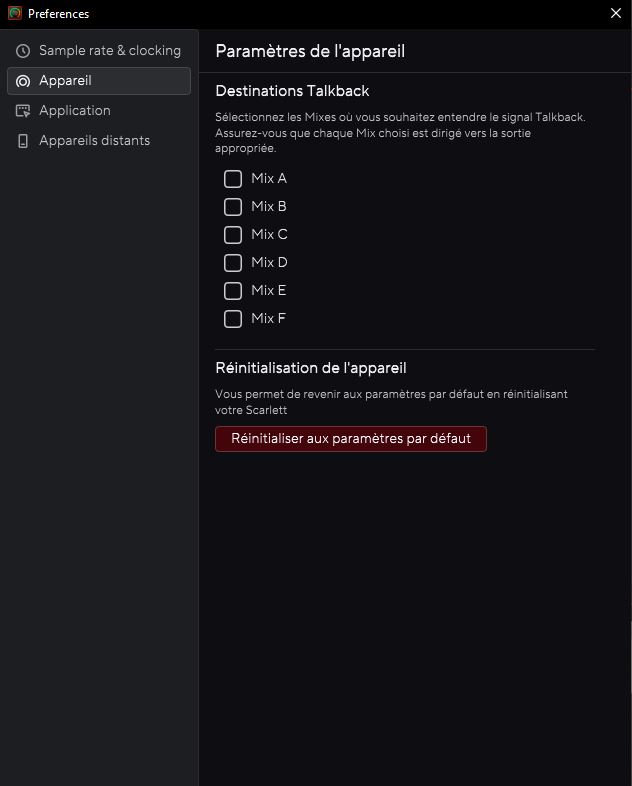Click the clock icon beside Sample rate & clocking

coord(23,51)
